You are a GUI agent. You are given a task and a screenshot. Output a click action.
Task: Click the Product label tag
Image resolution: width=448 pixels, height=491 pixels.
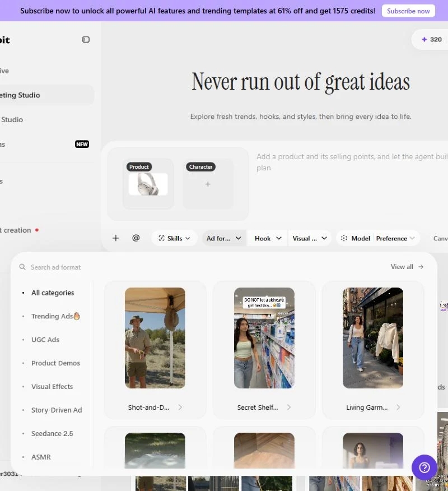(139, 167)
